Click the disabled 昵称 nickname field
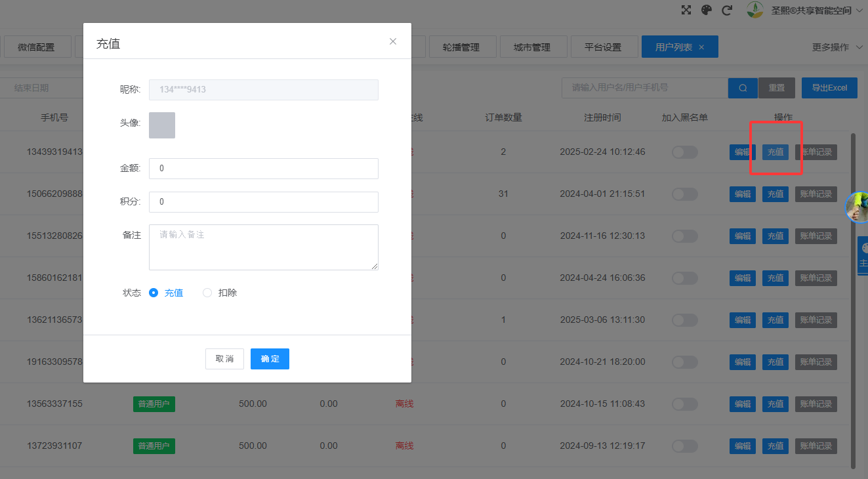 coord(264,90)
